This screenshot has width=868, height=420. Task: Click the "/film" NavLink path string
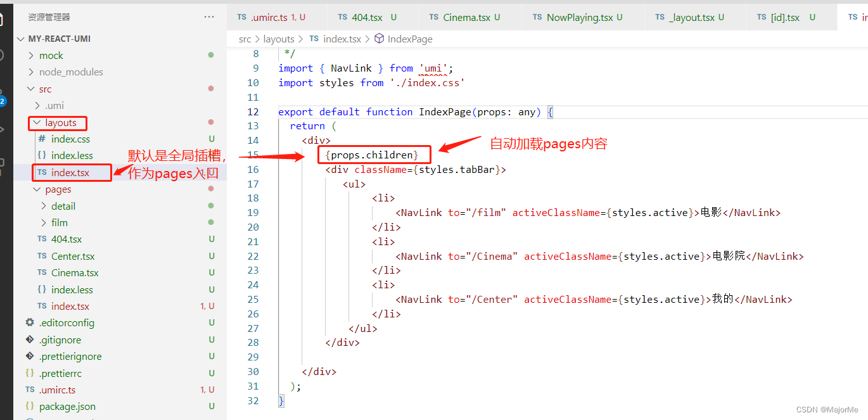[486, 213]
